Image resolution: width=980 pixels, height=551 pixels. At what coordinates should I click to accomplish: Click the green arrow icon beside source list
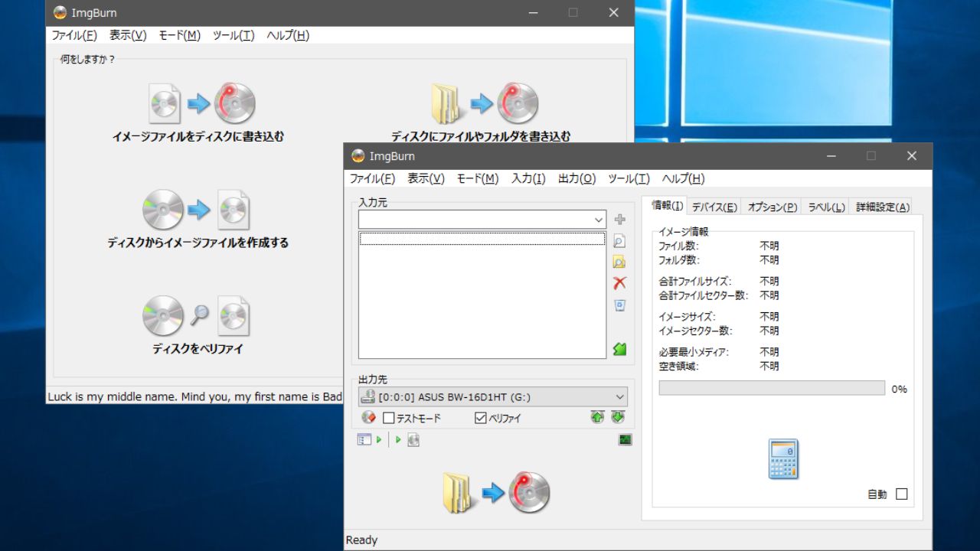619,349
